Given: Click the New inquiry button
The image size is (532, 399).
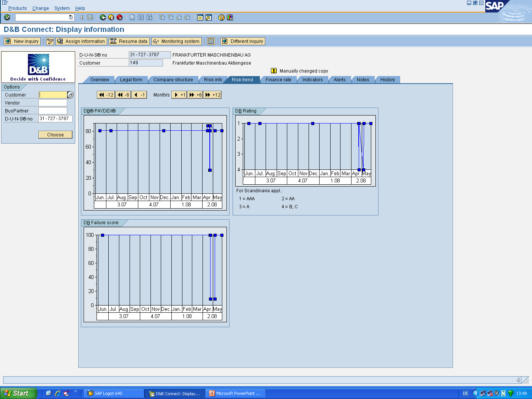Looking at the screenshot, I should click(x=22, y=41).
